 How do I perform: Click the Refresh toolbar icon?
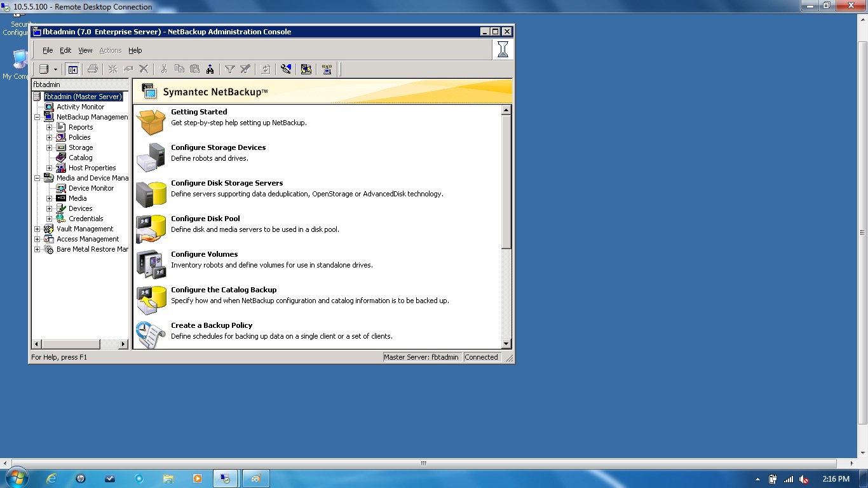click(266, 69)
